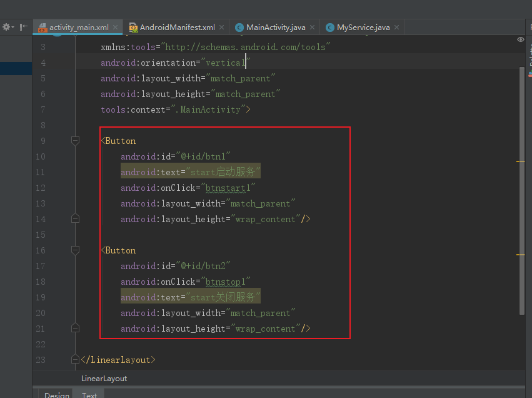Collapse fold marker at line 21
Viewport: 532px width, 398px height.
click(75, 328)
